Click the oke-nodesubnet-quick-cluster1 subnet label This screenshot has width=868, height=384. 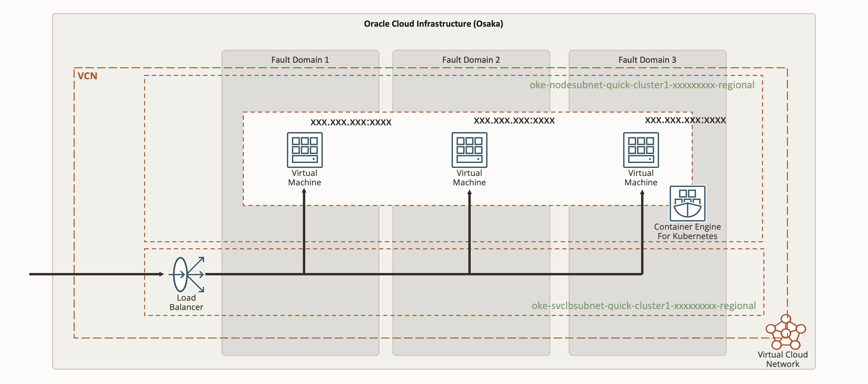[642, 85]
